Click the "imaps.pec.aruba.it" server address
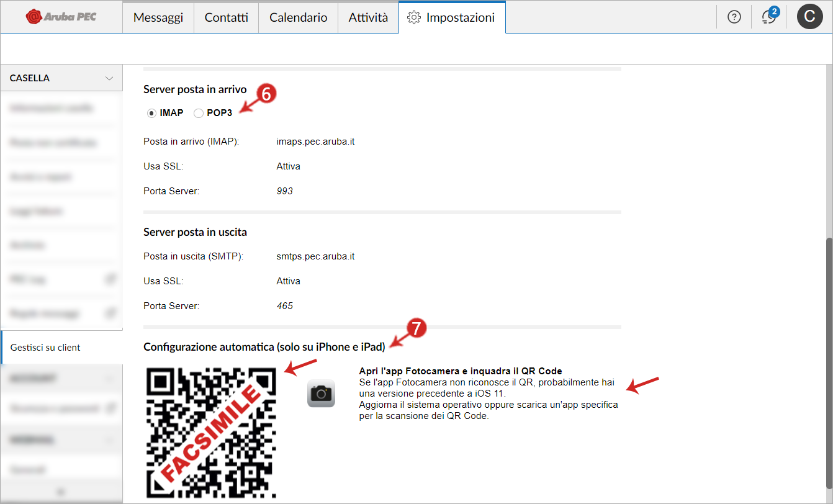The image size is (833, 504). coord(315,142)
